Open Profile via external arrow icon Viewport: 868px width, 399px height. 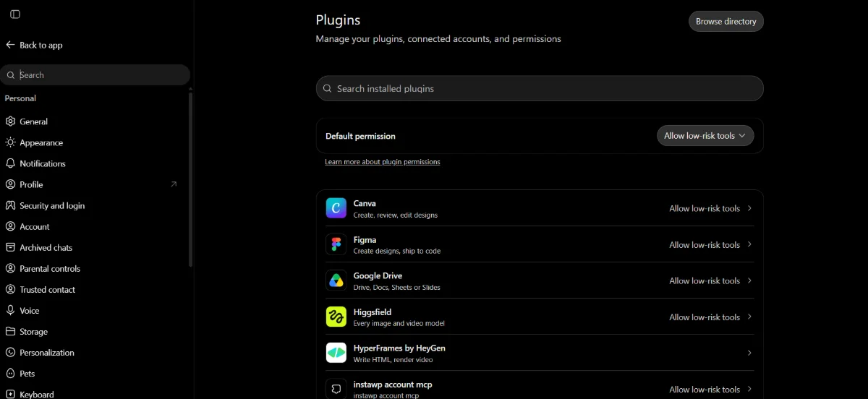click(x=174, y=184)
